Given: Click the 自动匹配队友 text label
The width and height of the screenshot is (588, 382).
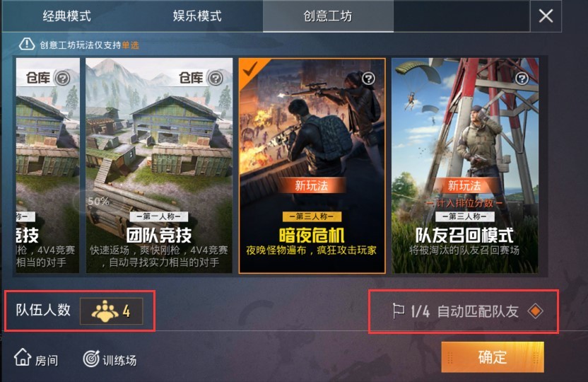Looking at the screenshot, I should click(478, 311).
